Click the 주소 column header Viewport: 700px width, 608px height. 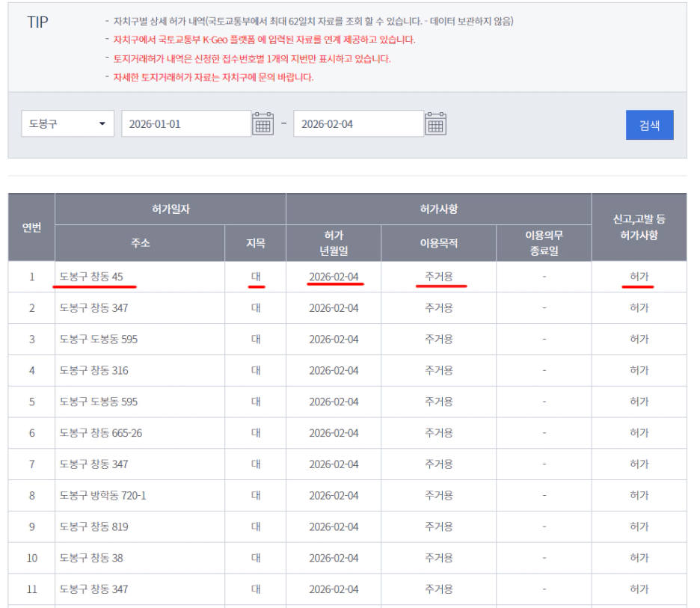(x=140, y=243)
